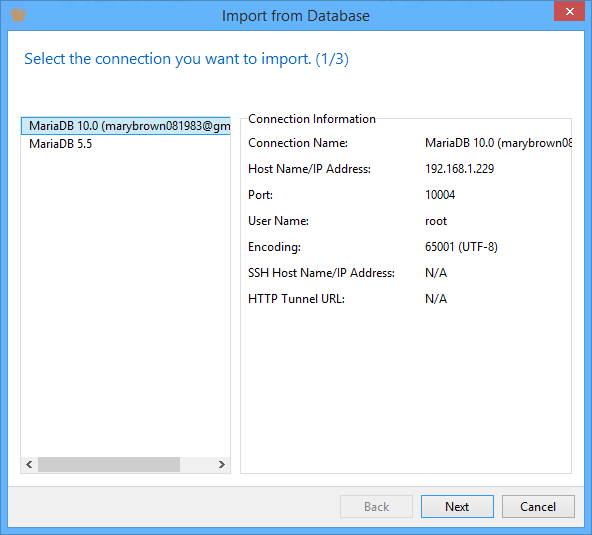Click the N/A value beside HTTP Tunnel URL
Viewport: 592px width, 535px height.
tap(436, 299)
